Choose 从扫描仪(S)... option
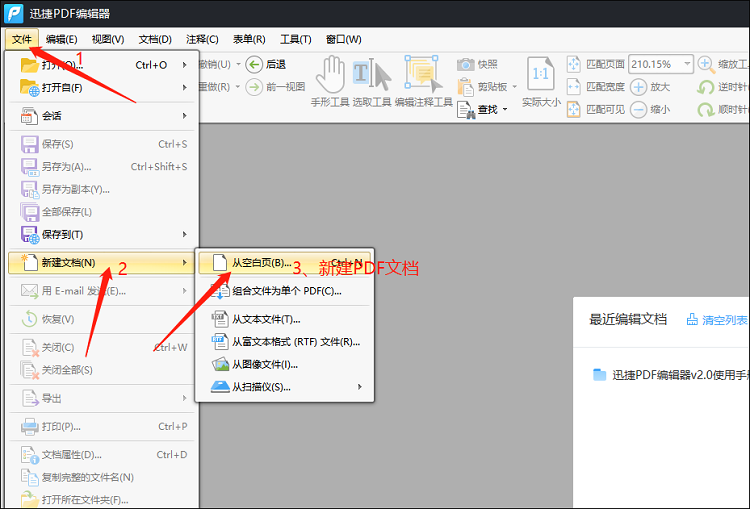Image resolution: width=750 pixels, height=509 pixels. (285, 387)
